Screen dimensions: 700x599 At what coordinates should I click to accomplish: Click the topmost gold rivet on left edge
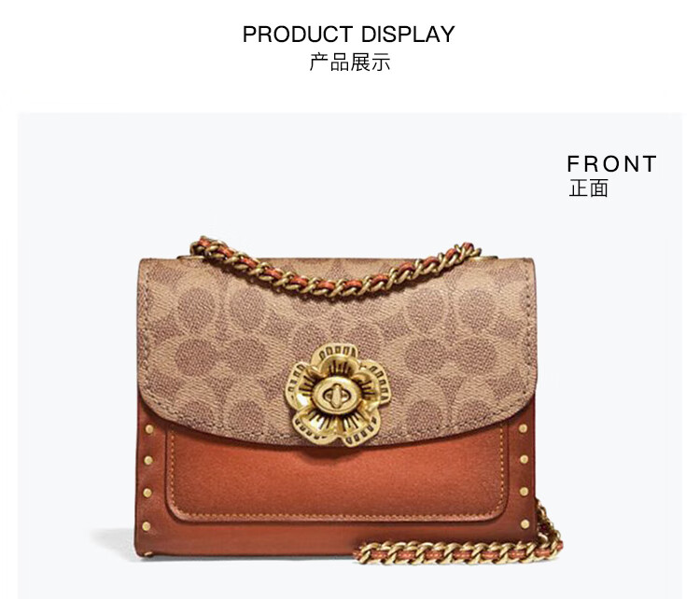(x=149, y=429)
